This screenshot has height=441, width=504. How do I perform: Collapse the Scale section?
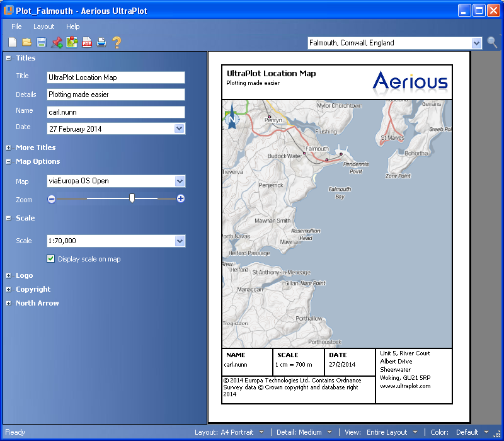[9, 218]
